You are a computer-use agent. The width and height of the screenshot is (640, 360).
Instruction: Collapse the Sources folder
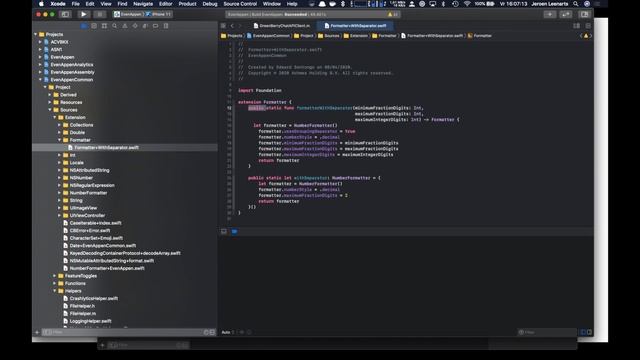click(x=50, y=110)
